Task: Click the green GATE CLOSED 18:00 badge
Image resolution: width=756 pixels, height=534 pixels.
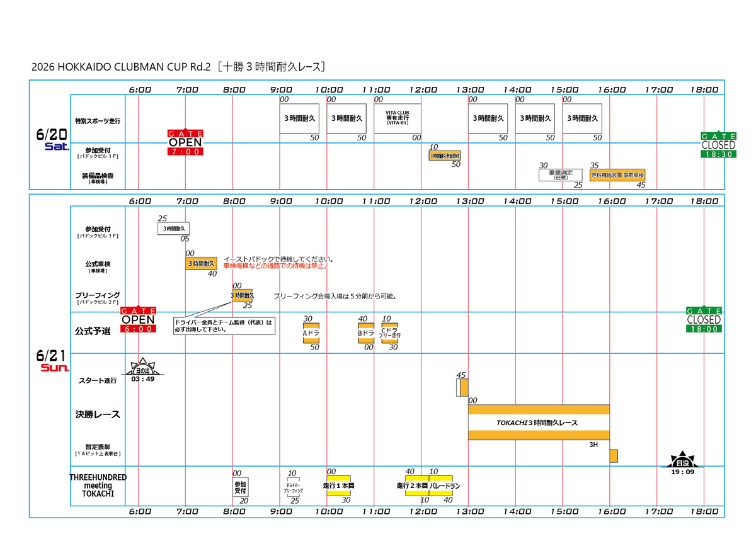Action: 704,320
